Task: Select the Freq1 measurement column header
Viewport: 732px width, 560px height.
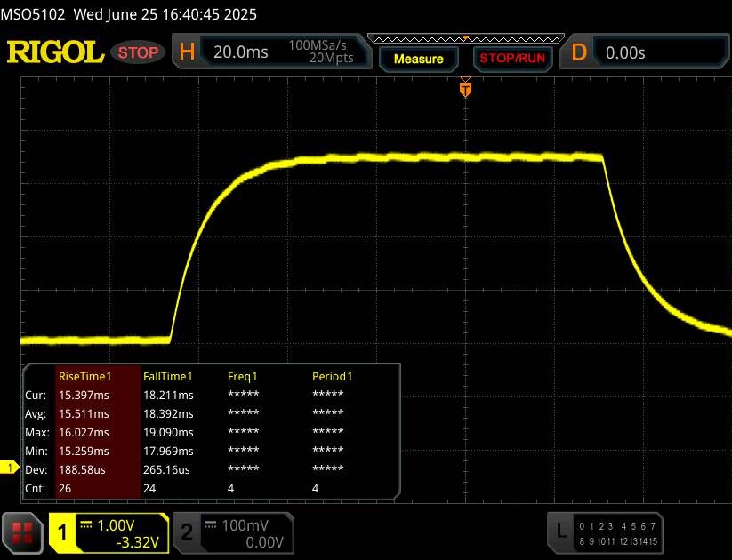Action: coord(242,376)
